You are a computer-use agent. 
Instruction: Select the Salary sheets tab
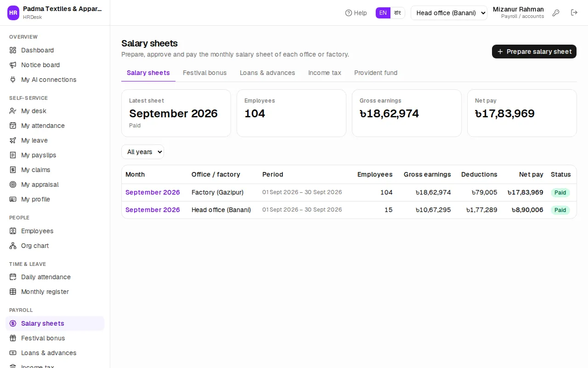(148, 73)
